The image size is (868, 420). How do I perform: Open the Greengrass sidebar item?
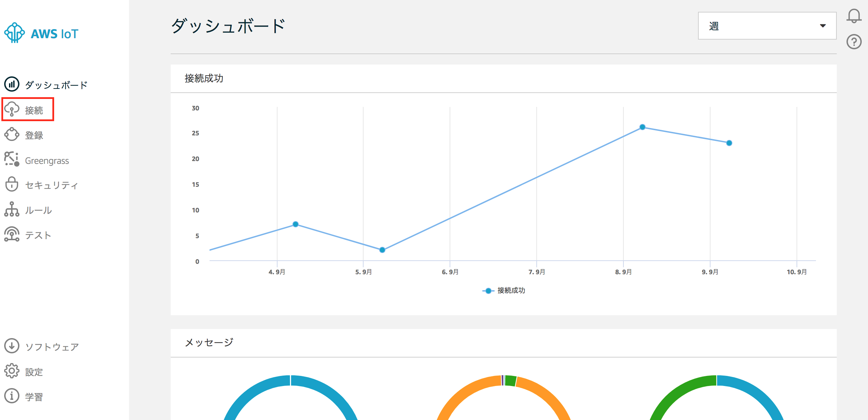tap(47, 161)
